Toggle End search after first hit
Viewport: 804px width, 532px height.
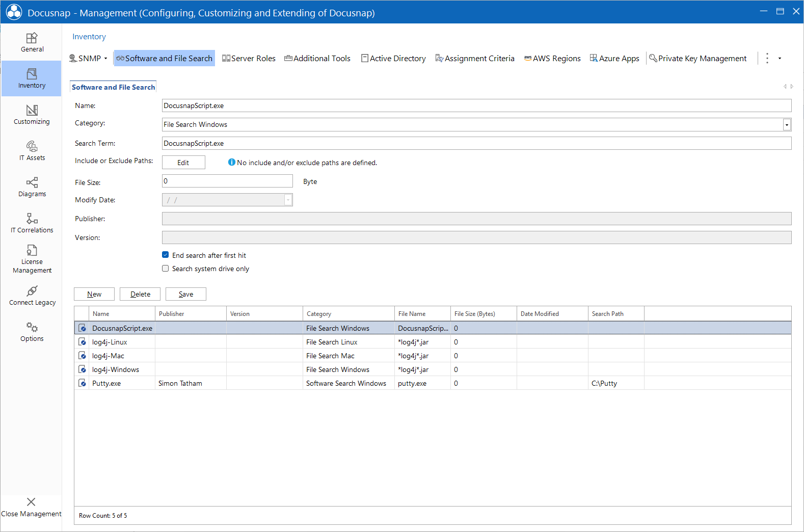tap(165, 255)
